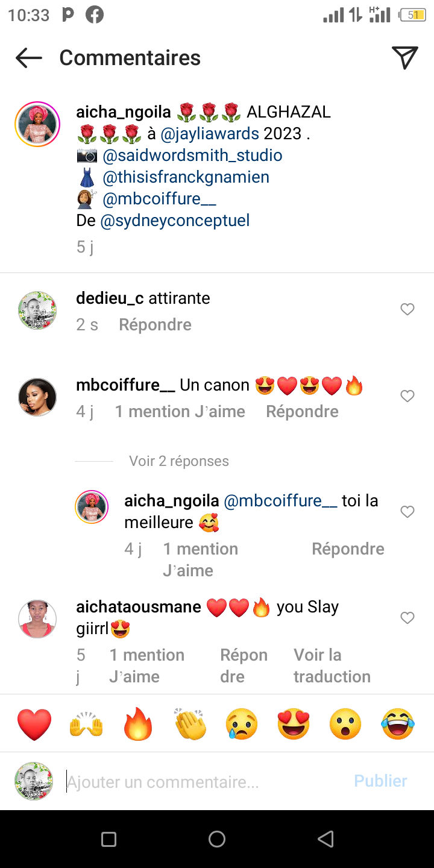
Task: Insert the laughing tears emoji
Action: [398, 724]
